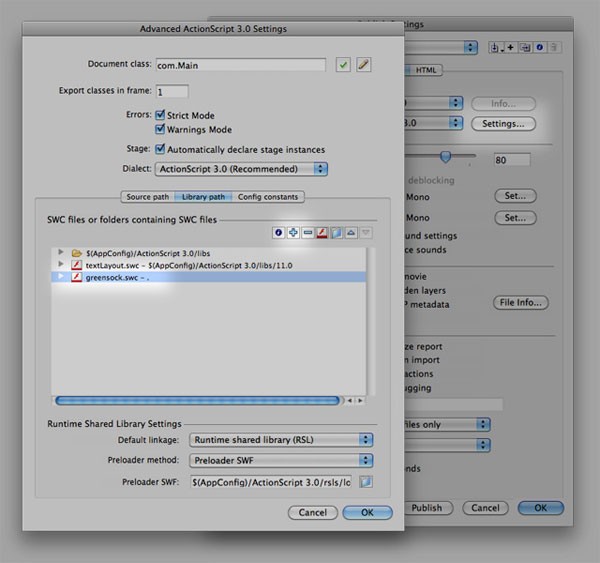Toggle the Strict Mode checkbox

tap(160, 115)
